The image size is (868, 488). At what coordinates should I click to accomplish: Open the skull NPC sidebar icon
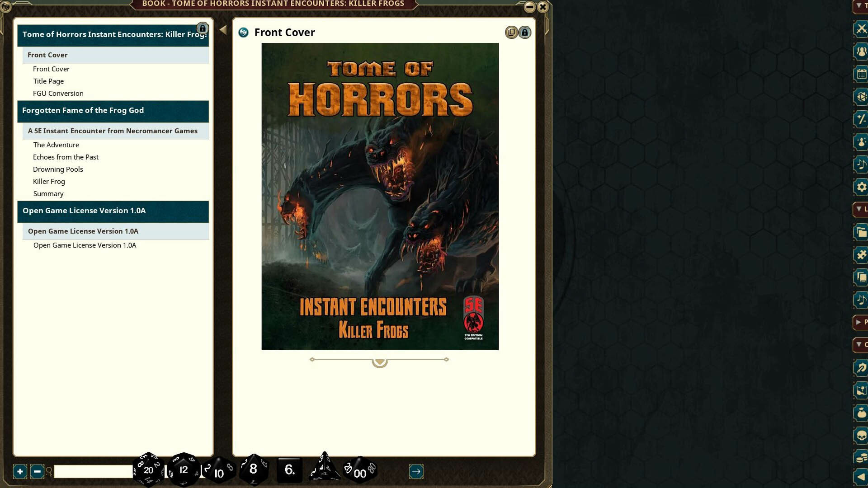tap(861, 436)
